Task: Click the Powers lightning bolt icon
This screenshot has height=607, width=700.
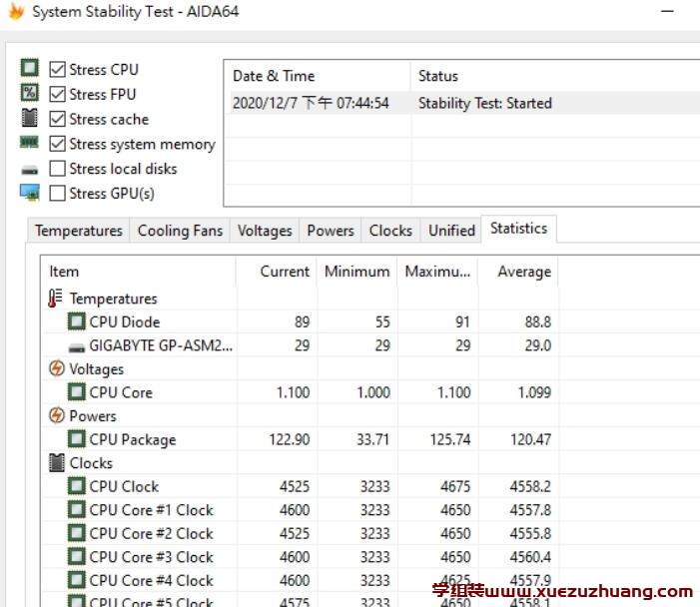Action: [57, 415]
